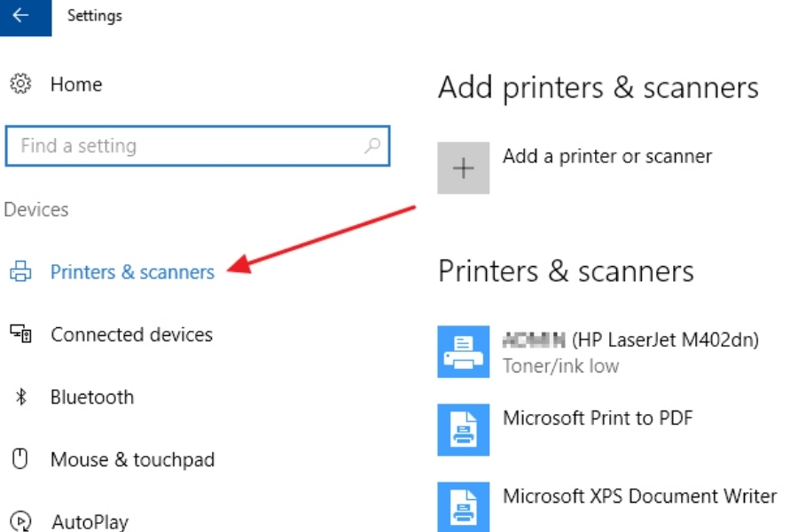Viewport: 798px width, 532px height.
Task: Click the Connected devices sidebar icon
Action: pyautogui.click(x=20, y=334)
